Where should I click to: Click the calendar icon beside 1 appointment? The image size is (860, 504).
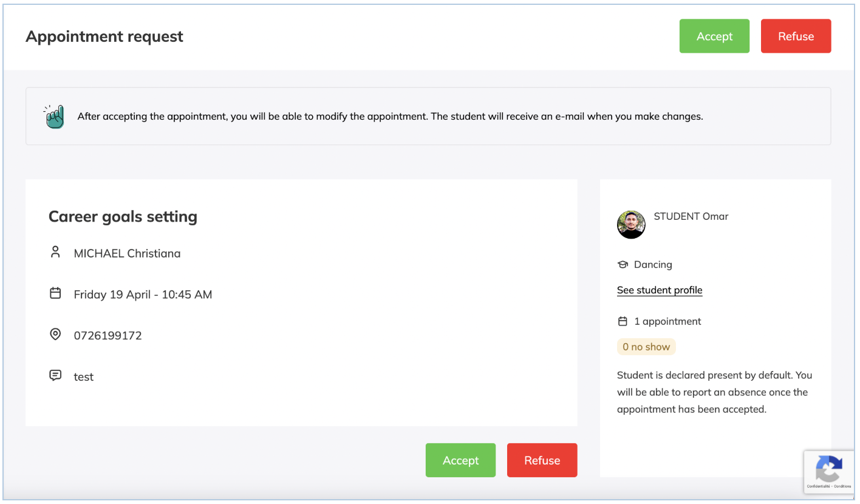pyautogui.click(x=623, y=321)
